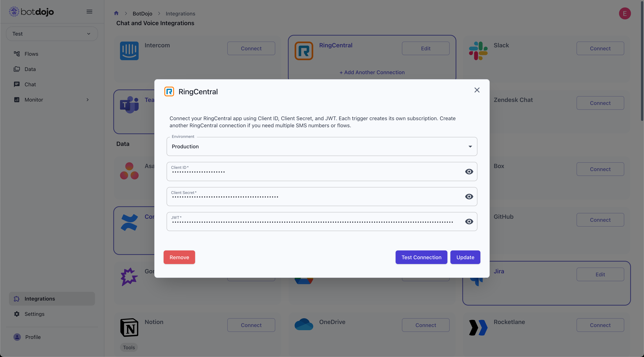Click the Tools tag under Notion

(129, 347)
